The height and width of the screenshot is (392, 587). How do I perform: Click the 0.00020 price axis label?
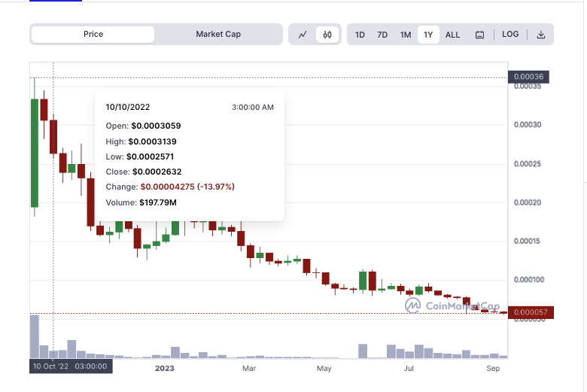527,202
